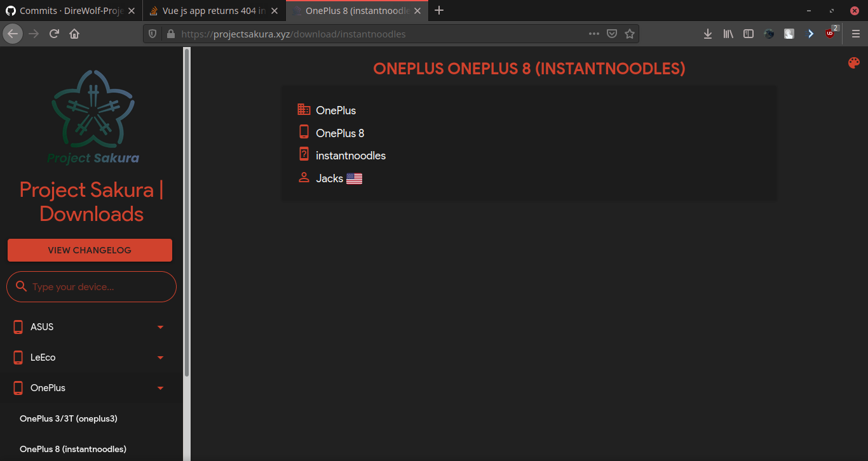Click the hand pointer extension icon

pos(789,34)
